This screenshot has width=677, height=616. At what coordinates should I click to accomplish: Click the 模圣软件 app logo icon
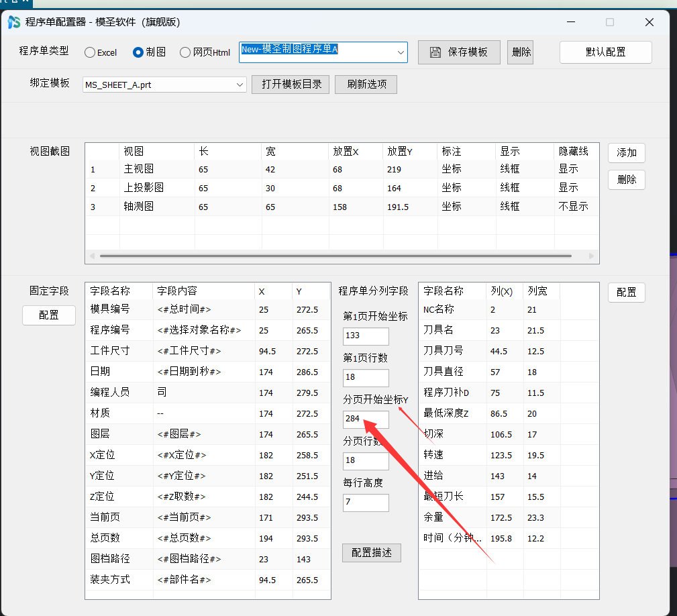tap(14, 22)
